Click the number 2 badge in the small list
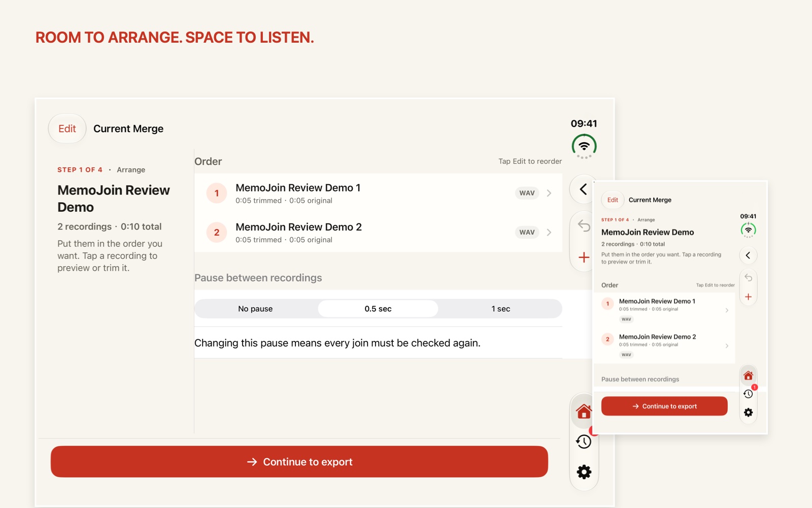Screen dimensions: 812x508 point(607,339)
